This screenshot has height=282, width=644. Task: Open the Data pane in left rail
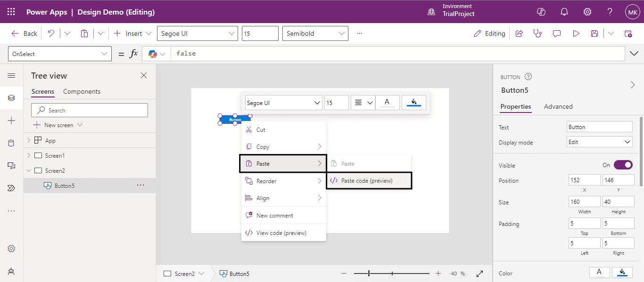click(11, 143)
